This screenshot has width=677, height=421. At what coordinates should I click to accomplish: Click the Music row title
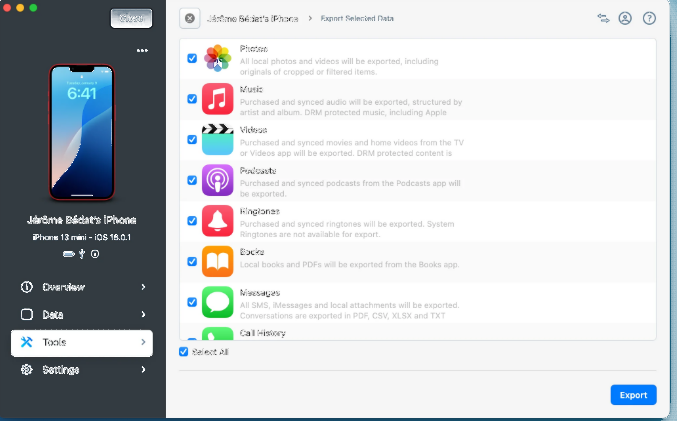[251, 89]
